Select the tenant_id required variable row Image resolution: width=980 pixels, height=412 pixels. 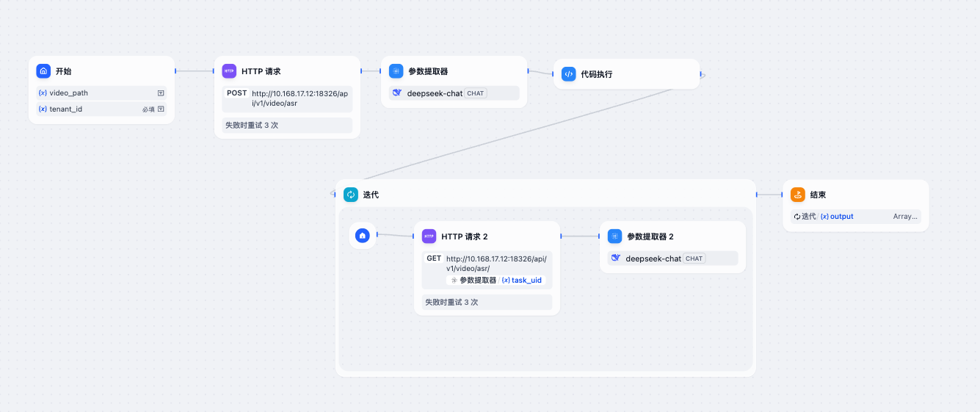coord(101,109)
